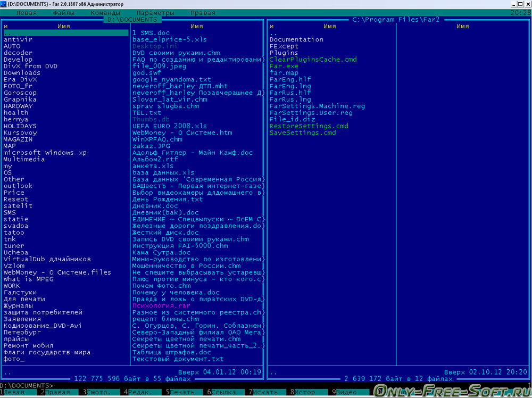Click F7 Искать key bar button
532x398 pixels.
click(x=268, y=392)
